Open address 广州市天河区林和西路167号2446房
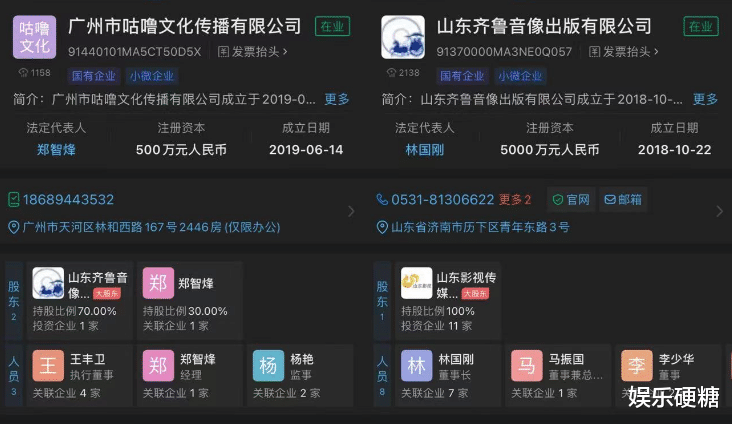Screen dimensions: 732x424 click(x=151, y=227)
